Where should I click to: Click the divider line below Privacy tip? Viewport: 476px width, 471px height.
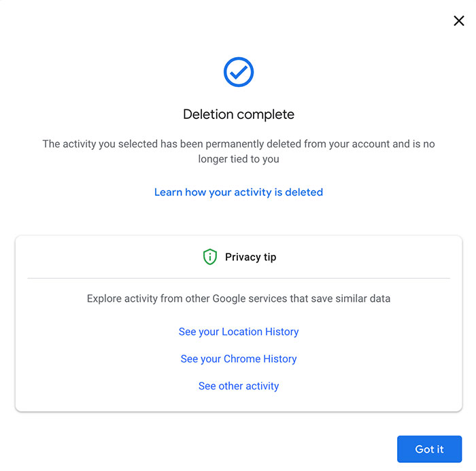239,278
